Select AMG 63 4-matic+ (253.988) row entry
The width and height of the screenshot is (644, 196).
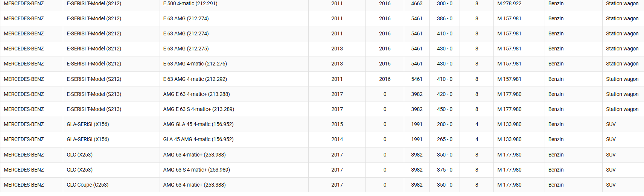pyautogui.click(x=194, y=155)
